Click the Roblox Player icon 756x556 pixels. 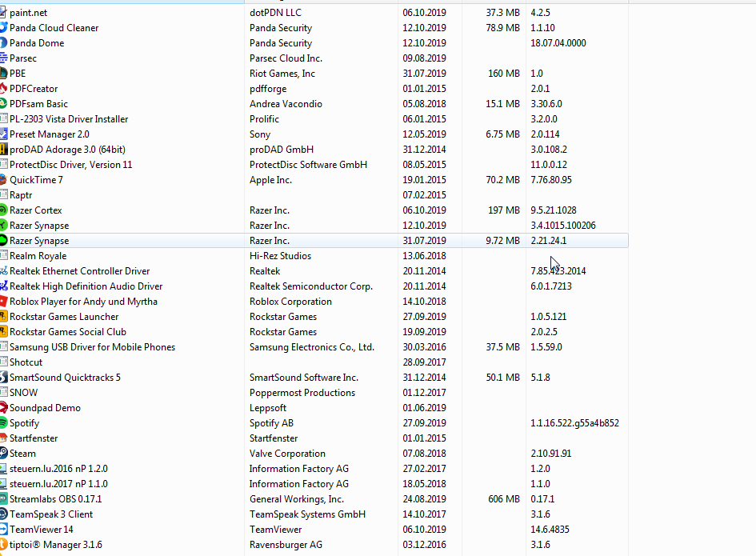(x=3, y=301)
